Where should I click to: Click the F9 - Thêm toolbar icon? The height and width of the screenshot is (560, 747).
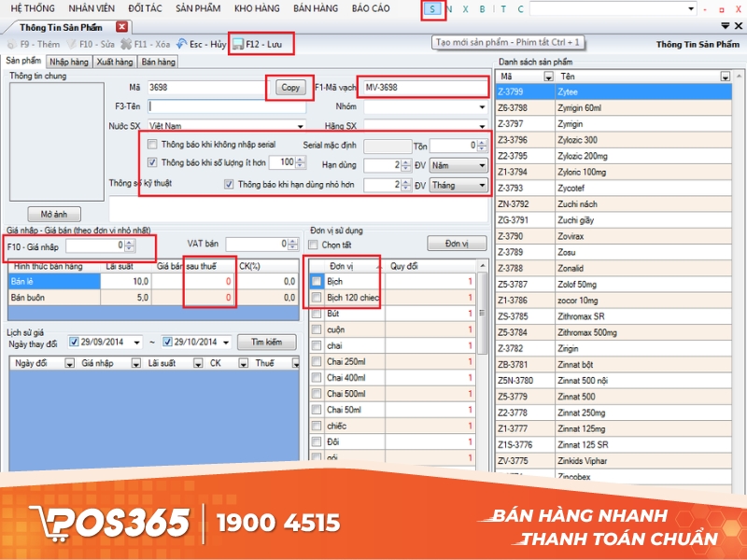click(12, 44)
